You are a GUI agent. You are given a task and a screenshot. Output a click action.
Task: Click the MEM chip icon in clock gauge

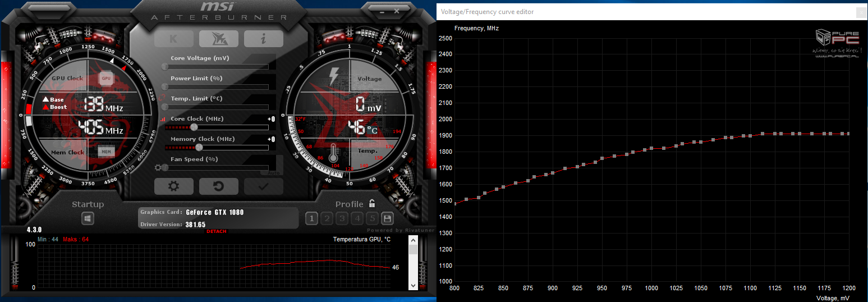tap(105, 151)
